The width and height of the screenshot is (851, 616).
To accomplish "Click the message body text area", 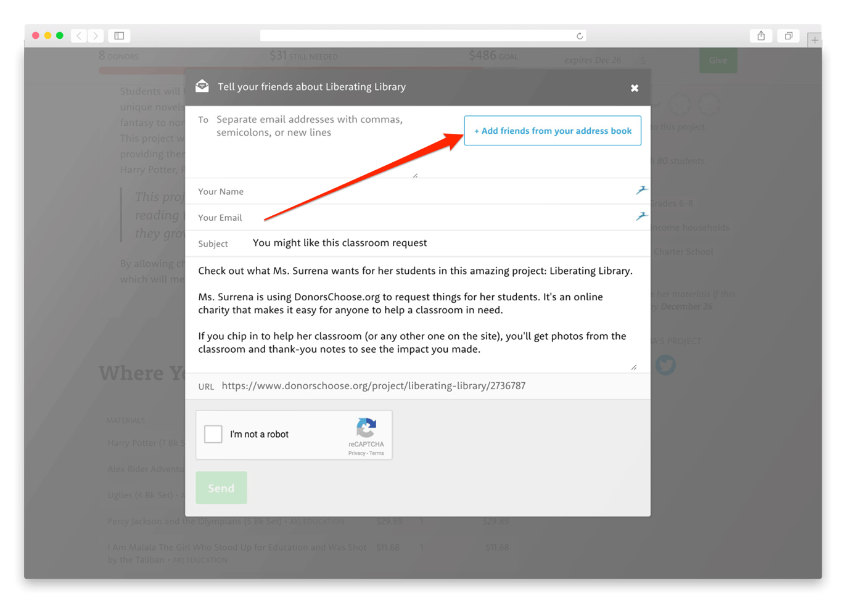I will tap(417, 314).
